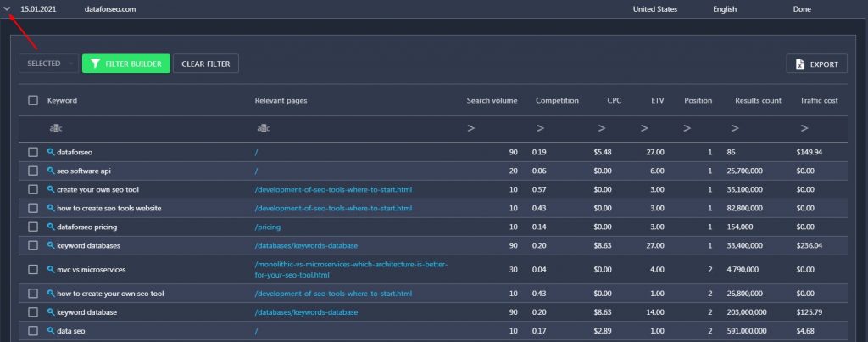Open root '/' link in dataforseo row
The image size is (868, 342).
point(257,152)
